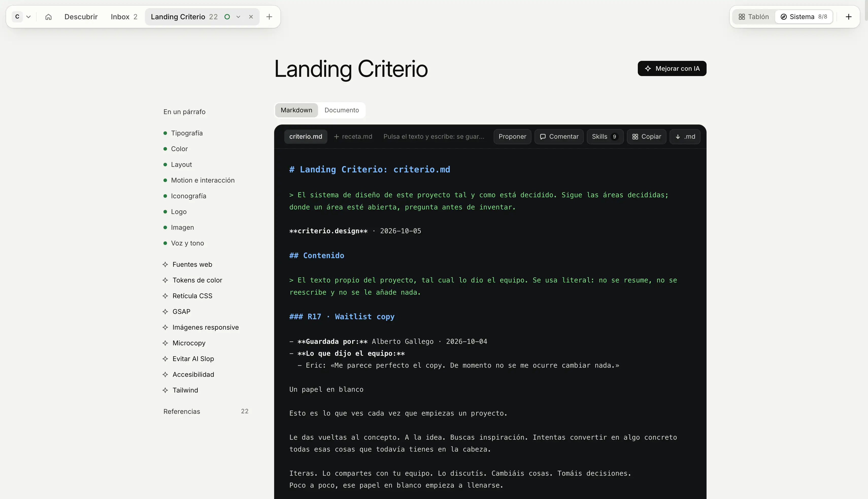Switch to Tablón view
868x499 pixels.
(754, 17)
